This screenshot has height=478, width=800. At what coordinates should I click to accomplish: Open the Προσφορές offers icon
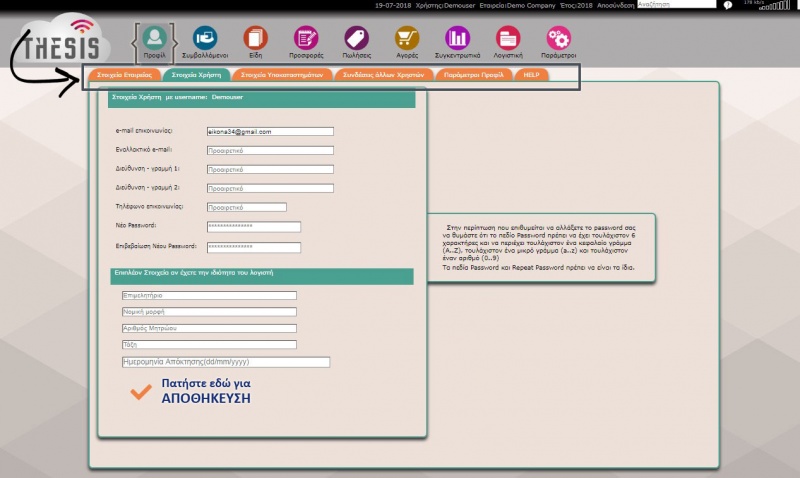click(x=306, y=39)
